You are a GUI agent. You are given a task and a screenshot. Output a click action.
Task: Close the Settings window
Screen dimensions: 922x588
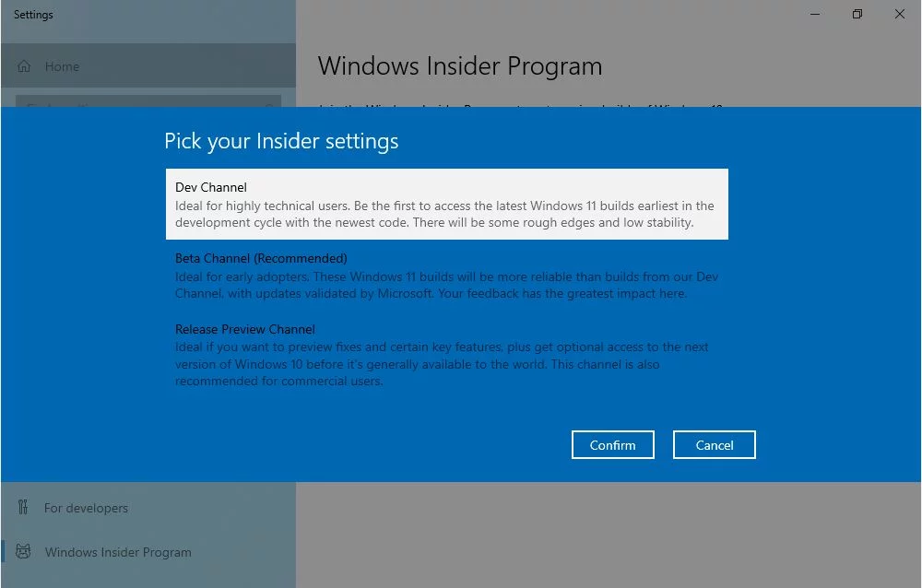pyautogui.click(x=900, y=14)
